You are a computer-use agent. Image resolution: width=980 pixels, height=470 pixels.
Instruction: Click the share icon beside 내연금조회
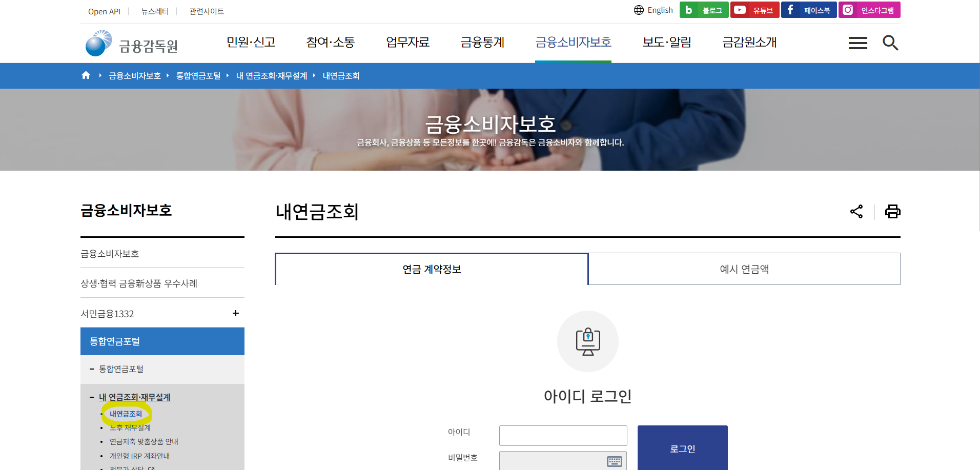pos(856,212)
